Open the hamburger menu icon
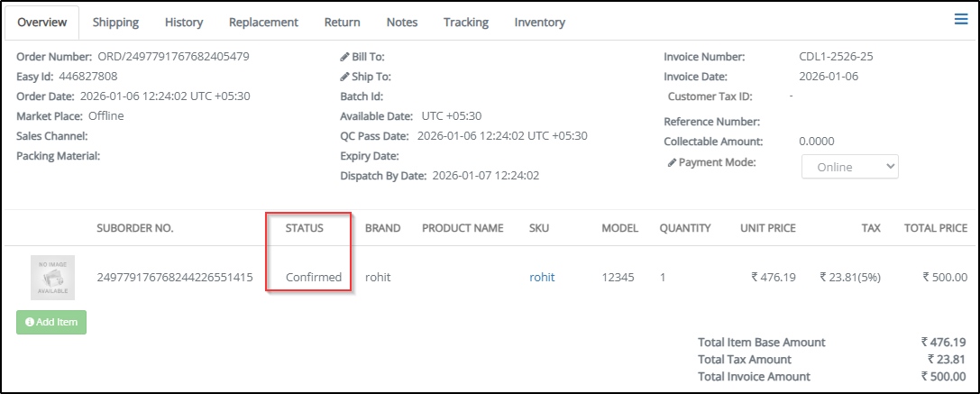 click(x=961, y=19)
